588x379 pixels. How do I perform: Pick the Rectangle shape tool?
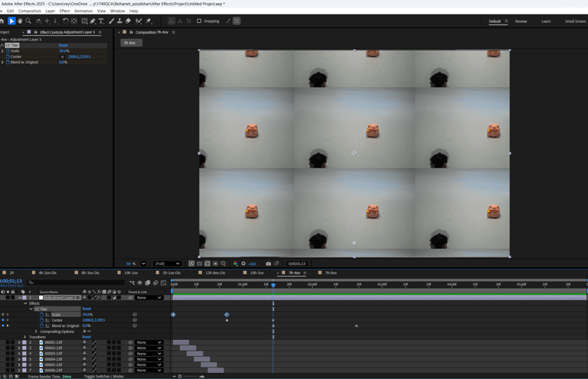coord(84,21)
